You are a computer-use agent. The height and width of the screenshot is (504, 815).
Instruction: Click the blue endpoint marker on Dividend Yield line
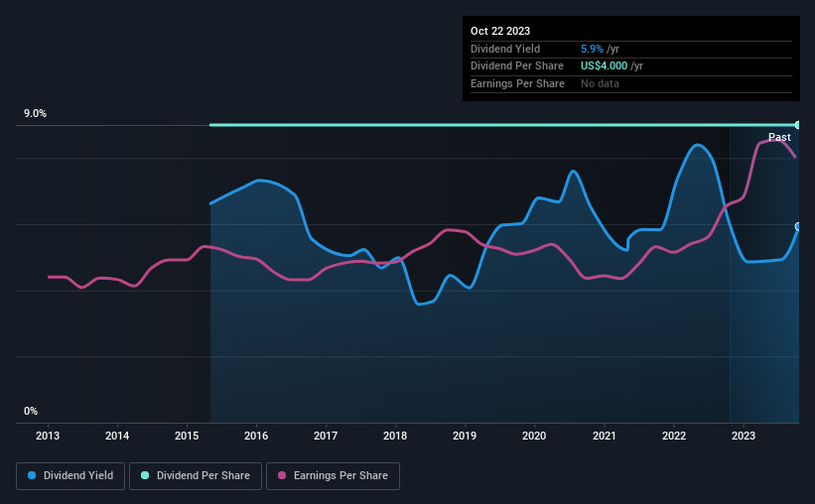click(798, 226)
